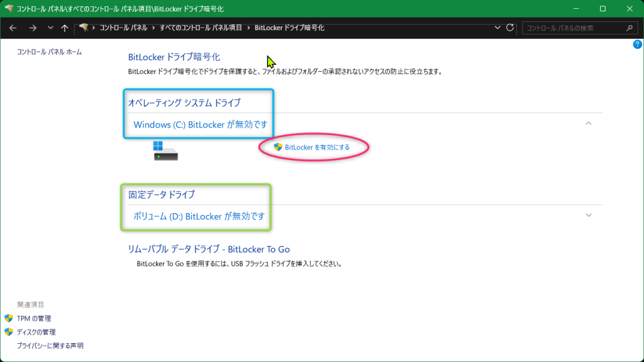Click the Back navigation arrow
644x362 pixels.
(13, 28)
